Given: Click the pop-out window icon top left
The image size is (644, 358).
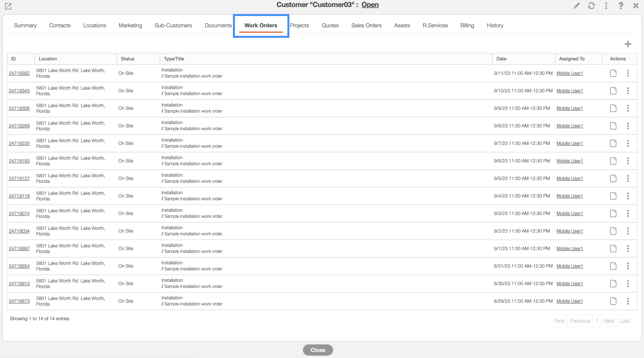Looking at the screenshot, I should point(8,6).
